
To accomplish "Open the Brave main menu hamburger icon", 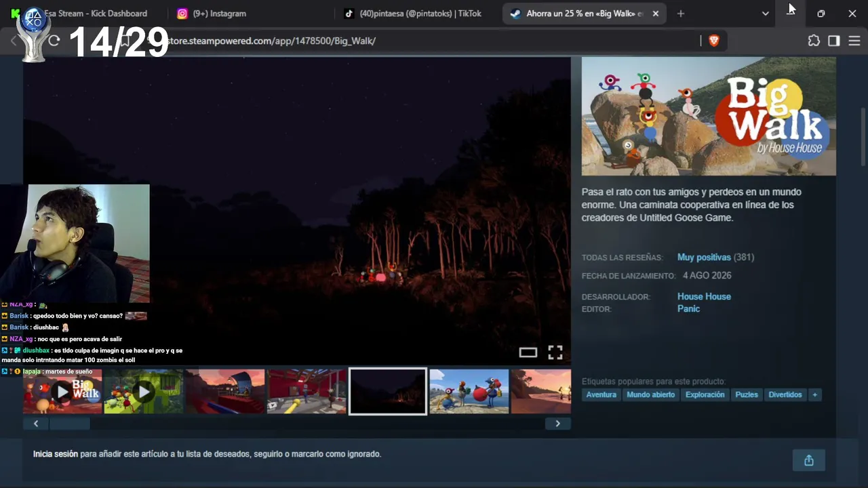I will click(x=854, y=41).
